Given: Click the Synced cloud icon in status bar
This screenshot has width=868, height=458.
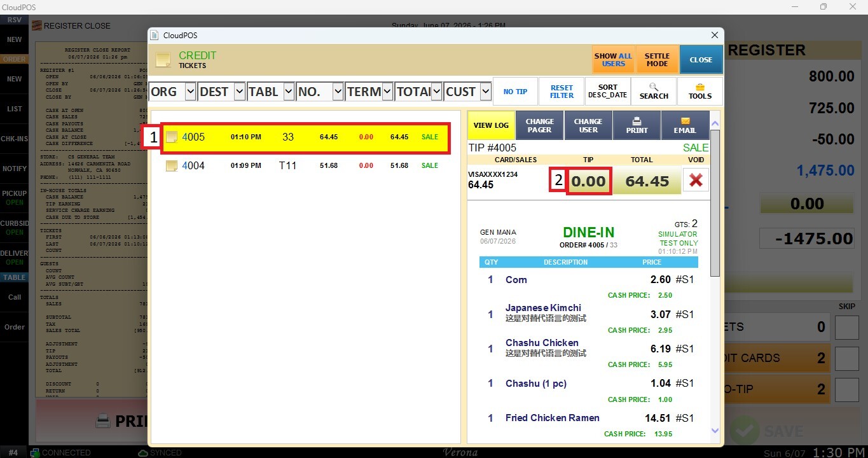Looking at the screenshot, I should tap(143, 453).
